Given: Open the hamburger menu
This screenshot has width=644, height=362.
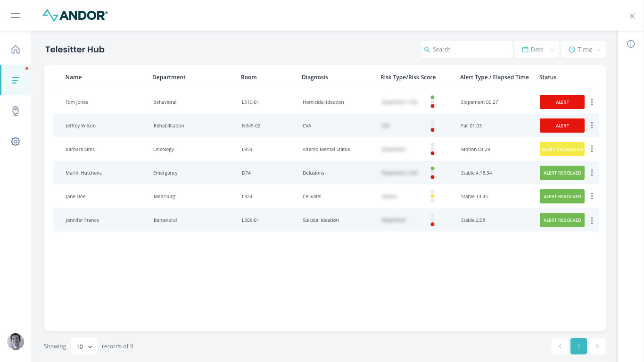Looking at the screenshot, I should (x=16, y=16).
